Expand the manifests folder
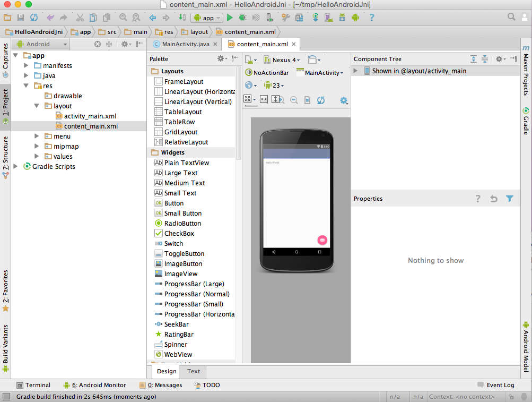Viewport: 532px width, 402px height. (x=26, y=65)
